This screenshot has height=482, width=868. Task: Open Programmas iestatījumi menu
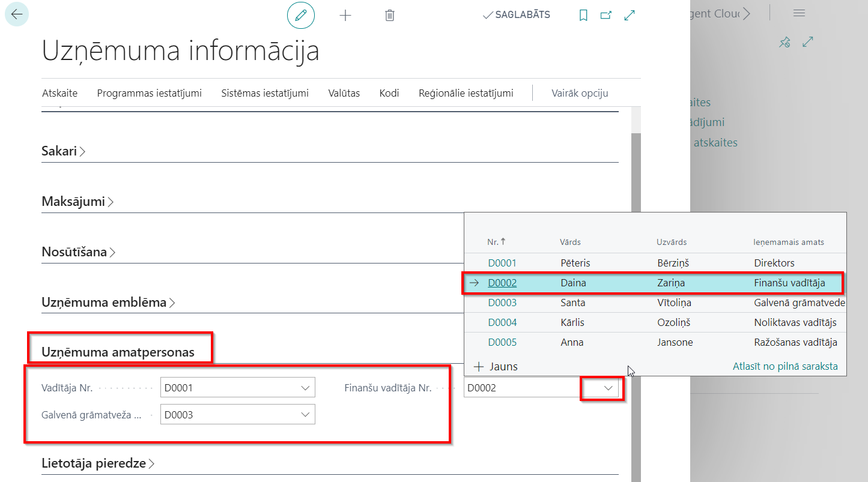(150, 93)
